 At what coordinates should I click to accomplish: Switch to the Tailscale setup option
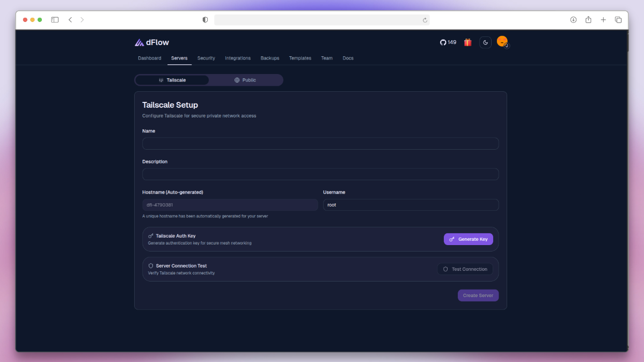point(172,80)
